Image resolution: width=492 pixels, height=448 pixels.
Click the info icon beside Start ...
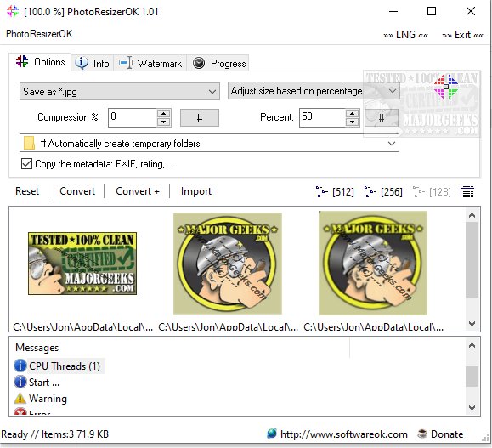pyautogui.click(x=20, y=382)
